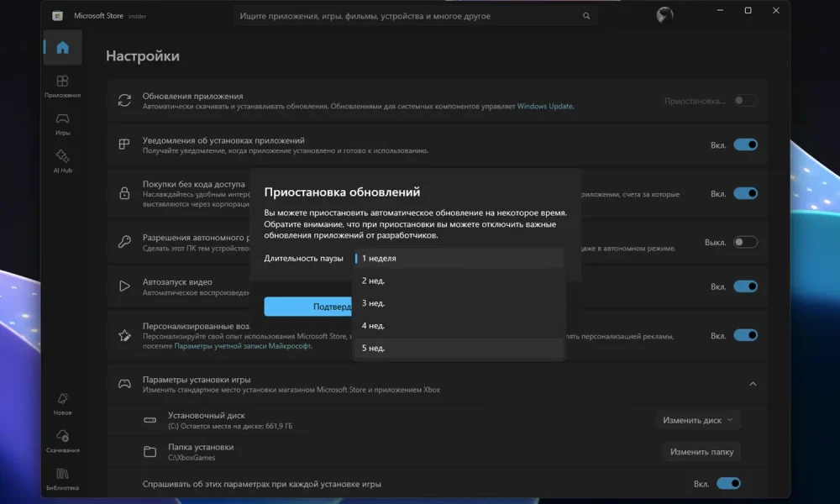The image size is (840, 504).
Task: Click the search magnifier icon
Action: pos(586,16)
